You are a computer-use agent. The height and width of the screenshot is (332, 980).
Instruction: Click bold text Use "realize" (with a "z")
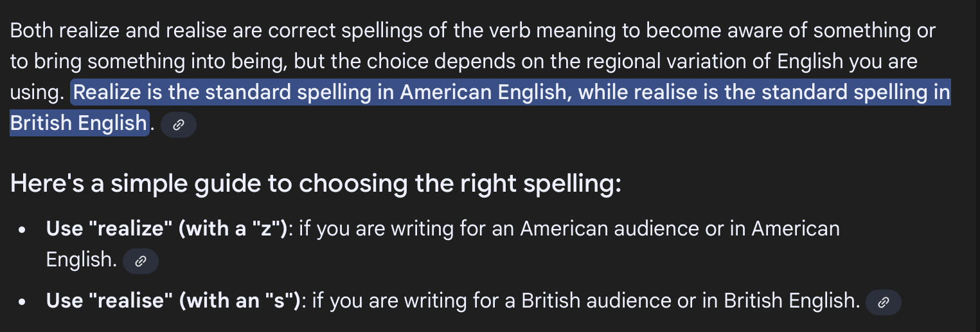166,229
